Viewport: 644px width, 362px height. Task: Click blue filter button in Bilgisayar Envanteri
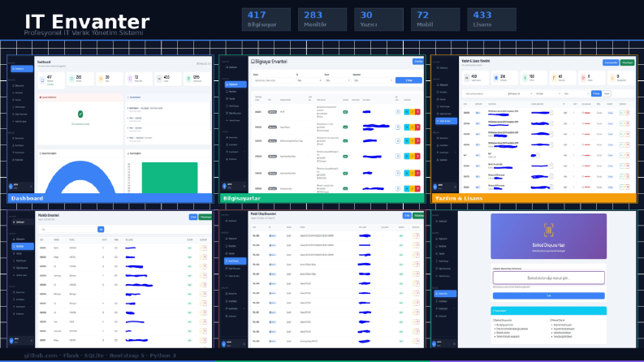[x=408, y=80]
